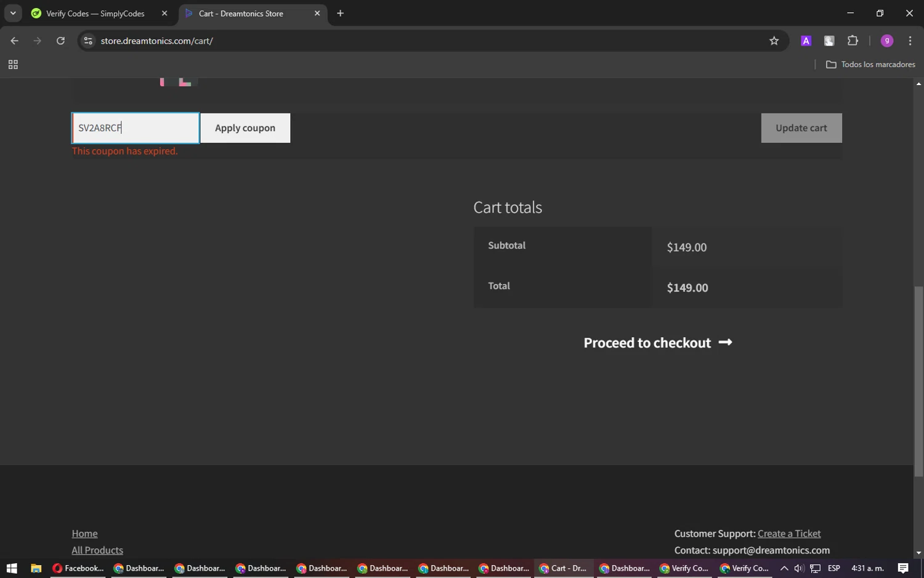Open the gray extension icon beside the purple A
The height and width of the screenshot is (578, 924).
coord(829,41)
